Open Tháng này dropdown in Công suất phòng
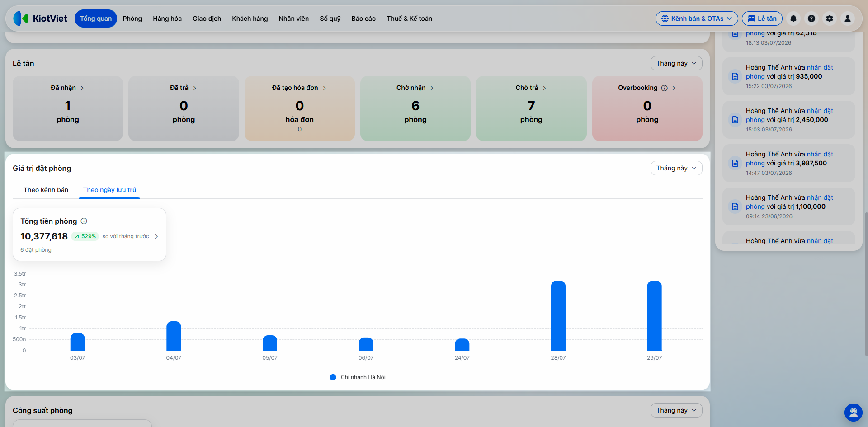Image resolution: width=868 pixels, height=427 pixels. point(676,410)
